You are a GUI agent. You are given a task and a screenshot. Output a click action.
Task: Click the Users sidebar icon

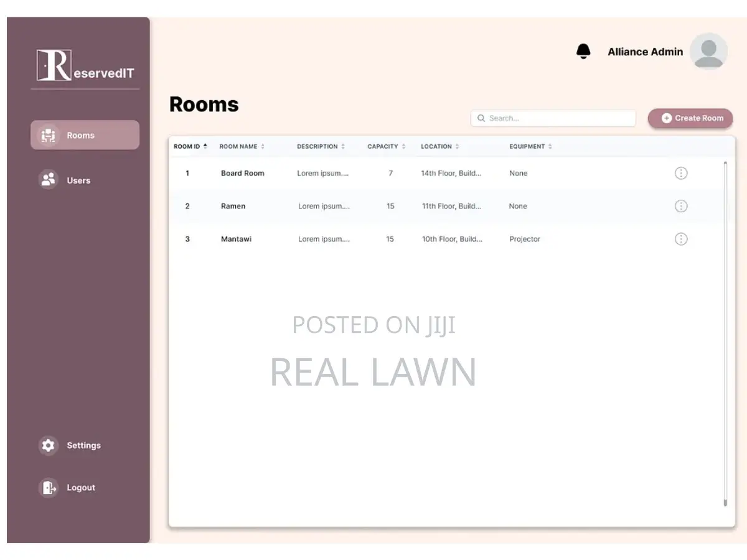[49, 180]
